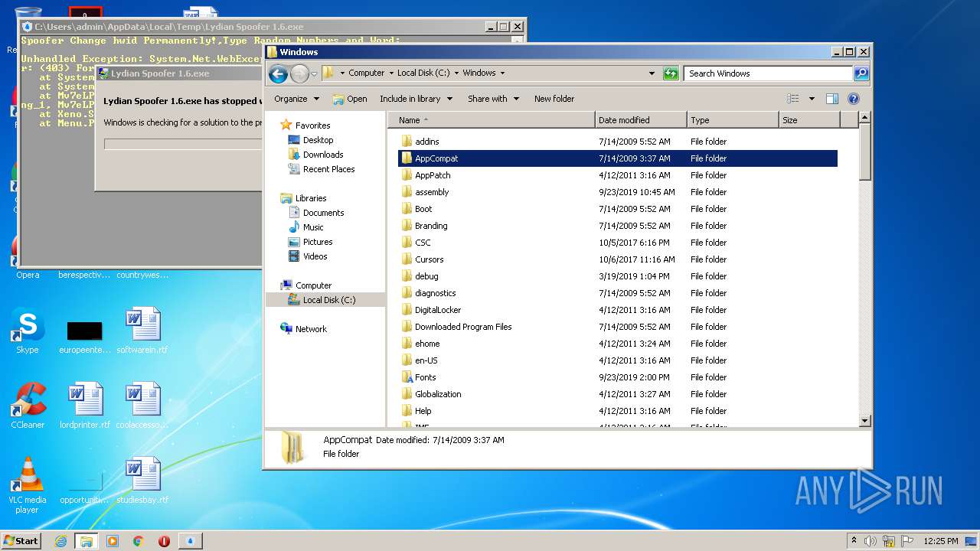
Task: Toggle the preview pane icon
Action: click(x=832, y=99)
